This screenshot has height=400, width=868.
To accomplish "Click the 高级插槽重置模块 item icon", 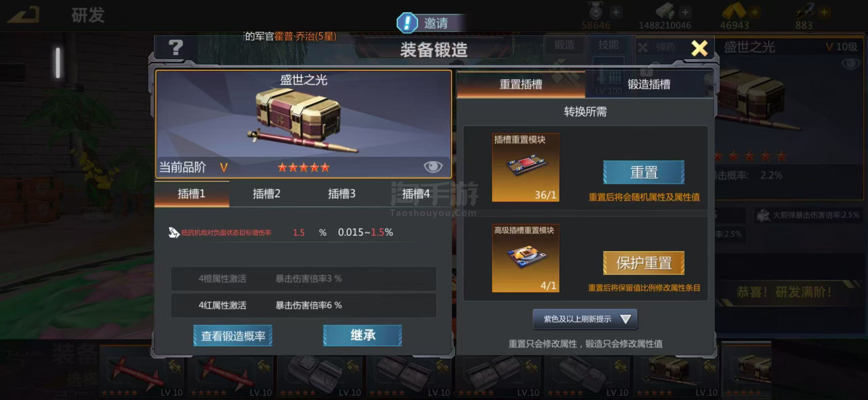I will [x=525, y=258].
